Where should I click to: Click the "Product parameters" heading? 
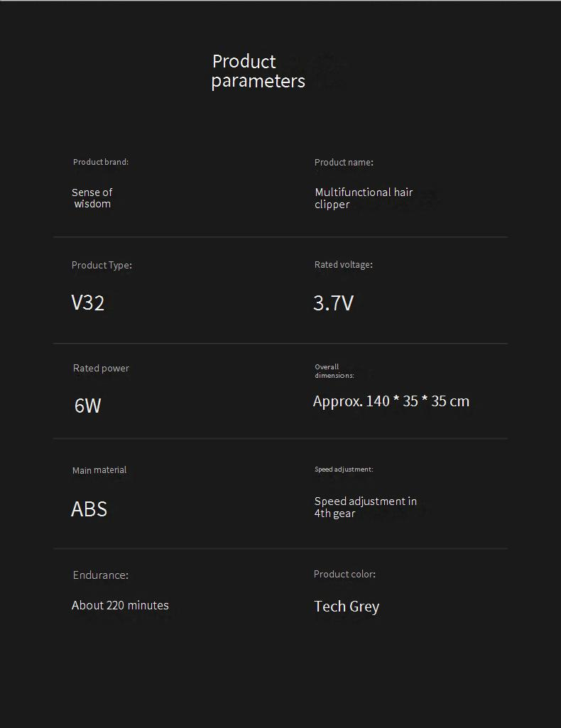coord(258,71)
